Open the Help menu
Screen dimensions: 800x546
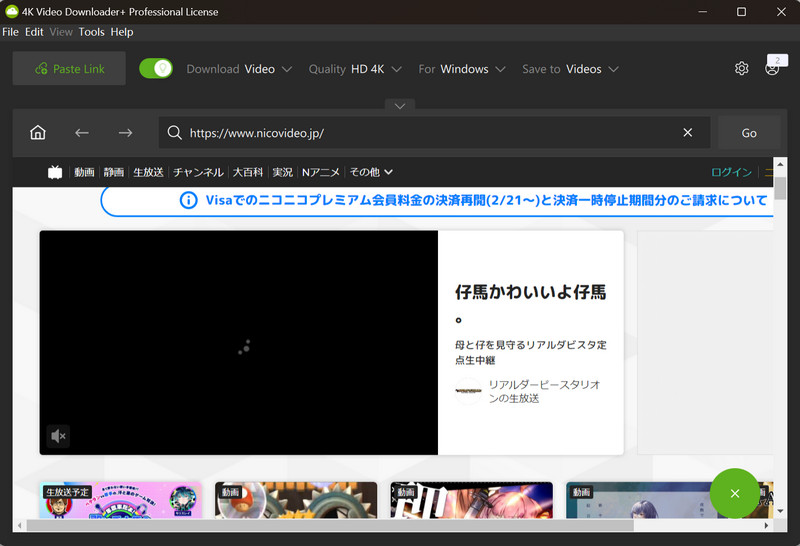tap(122, 32)
